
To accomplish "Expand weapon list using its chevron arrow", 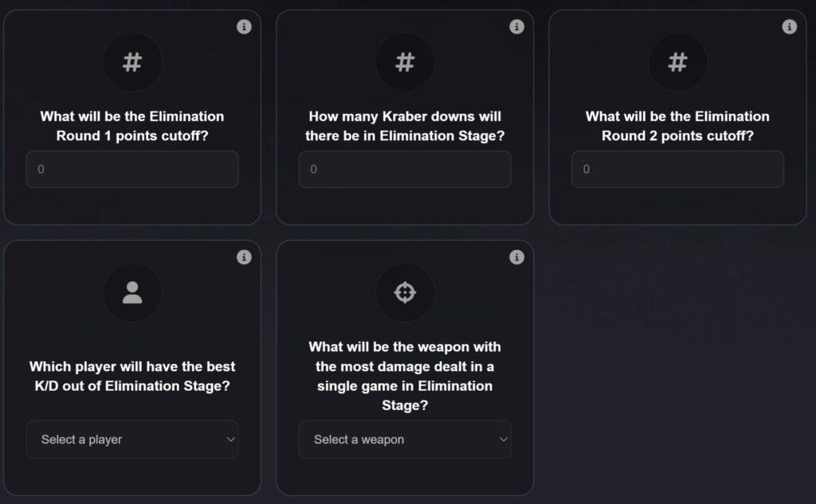I will tap(504, 440).
